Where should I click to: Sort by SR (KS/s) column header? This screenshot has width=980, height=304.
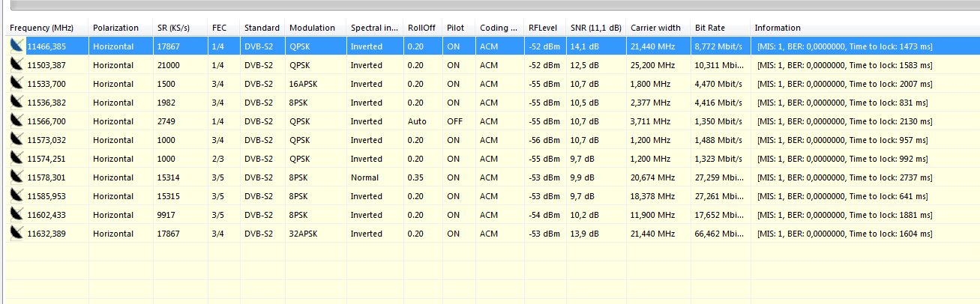pos(181,28)
